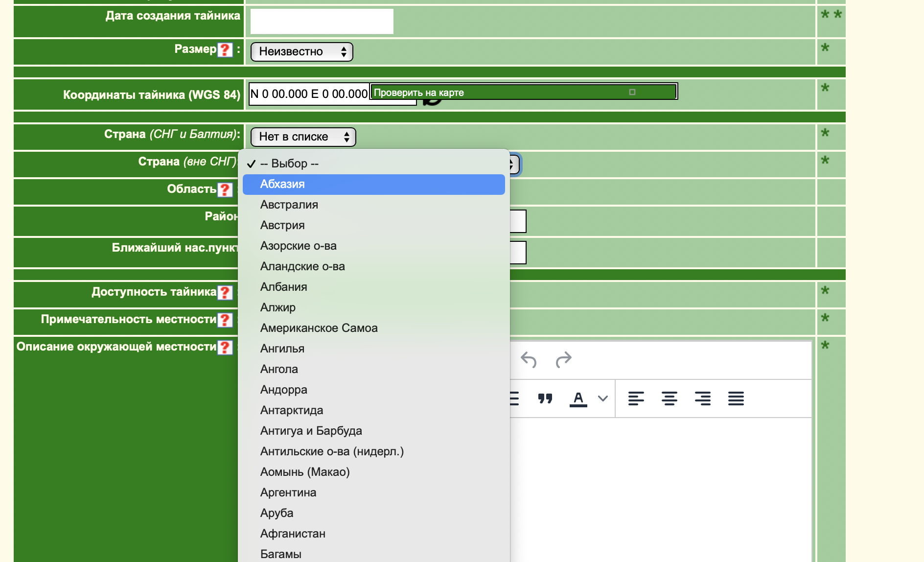Select the -- Выбор -- option
This screenshot has height=562, width=924.
click(289, 164)
